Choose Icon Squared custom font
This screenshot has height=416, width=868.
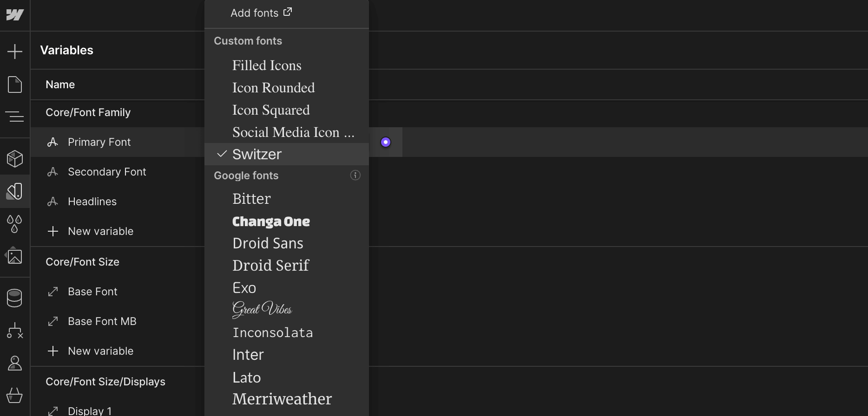[287, 110]
